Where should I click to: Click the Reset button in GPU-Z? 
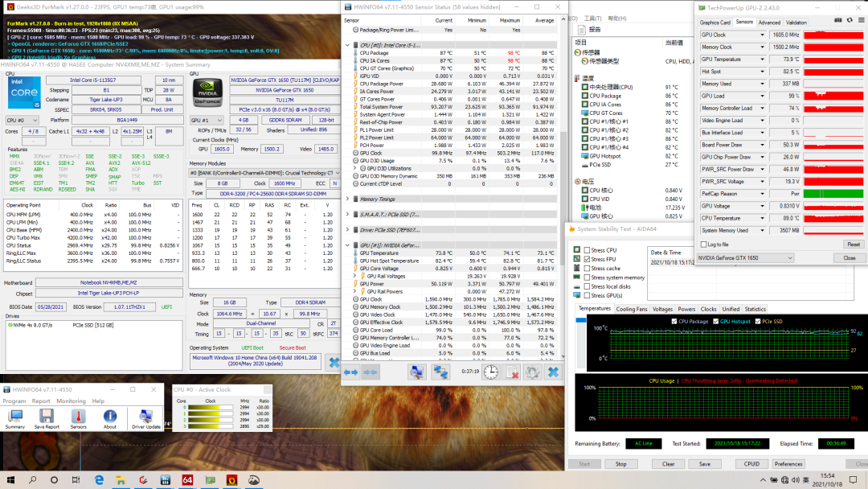(853, 244)
